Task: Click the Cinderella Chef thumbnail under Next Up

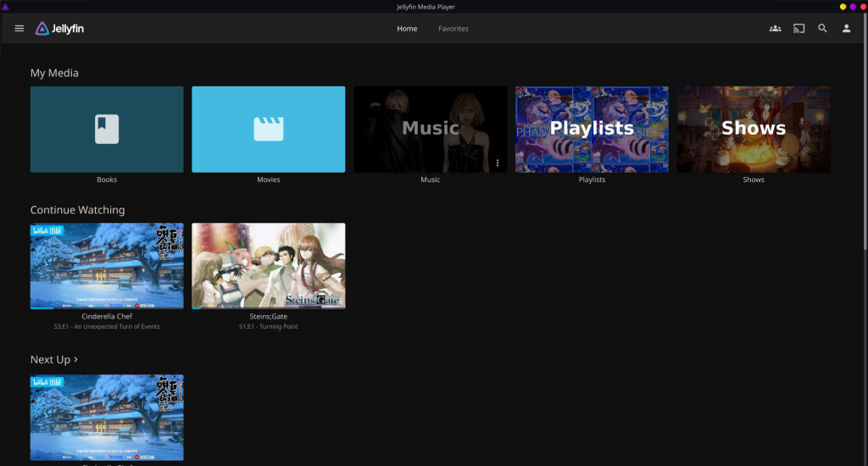Action: 107,417
